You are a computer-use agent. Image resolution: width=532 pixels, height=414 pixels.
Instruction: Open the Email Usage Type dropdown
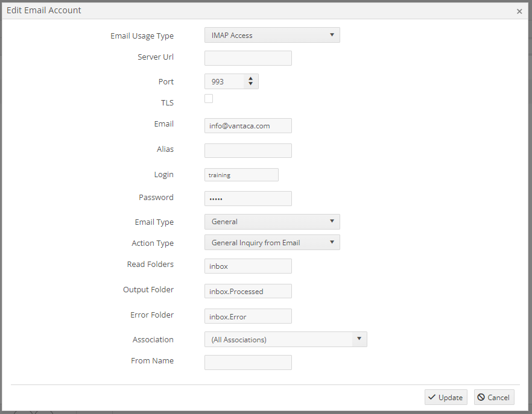[x=272, y=36]
